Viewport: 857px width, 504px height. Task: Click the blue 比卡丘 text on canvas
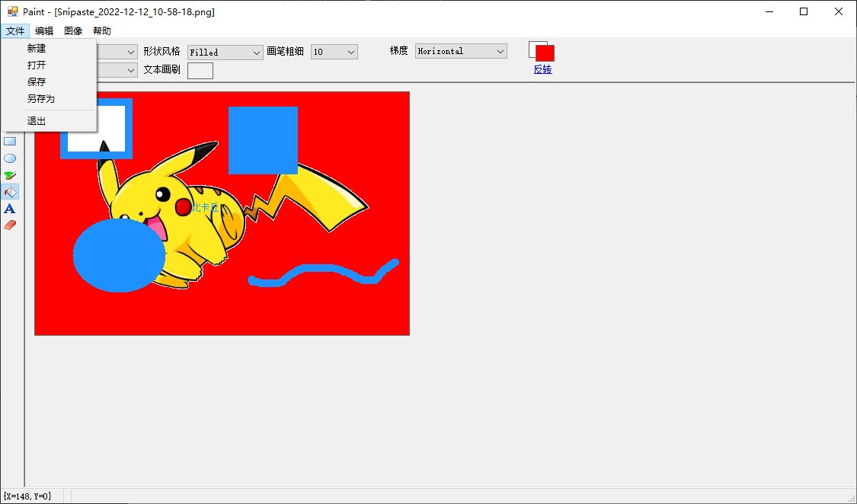pyautogui.click(x=206, y=208)
